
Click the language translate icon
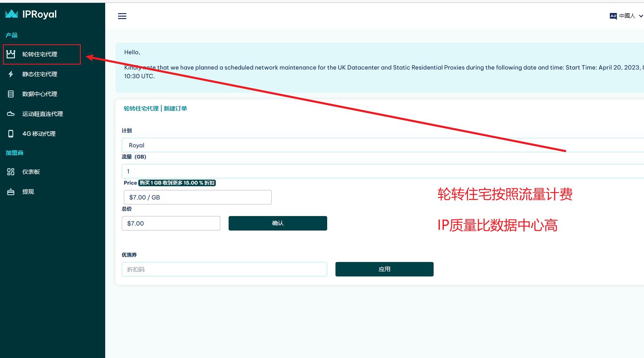(613, 16)
